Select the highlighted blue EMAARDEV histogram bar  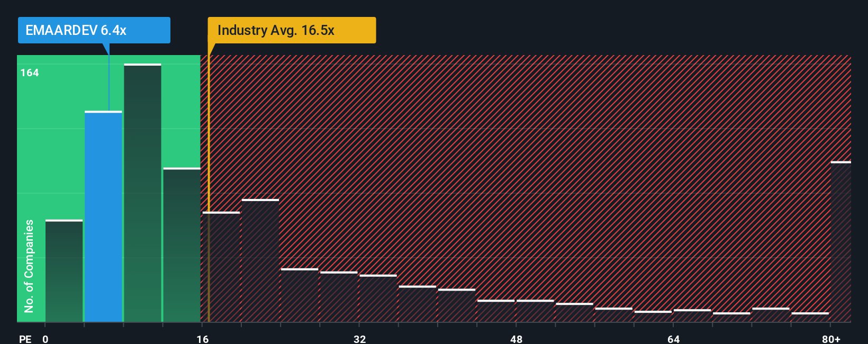103,216
